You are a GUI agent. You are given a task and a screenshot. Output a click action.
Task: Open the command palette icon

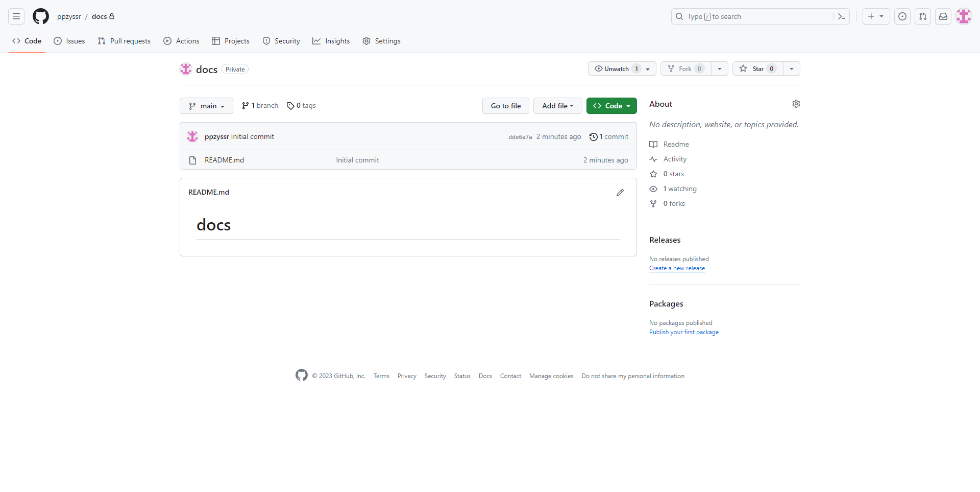pos(842,16)
